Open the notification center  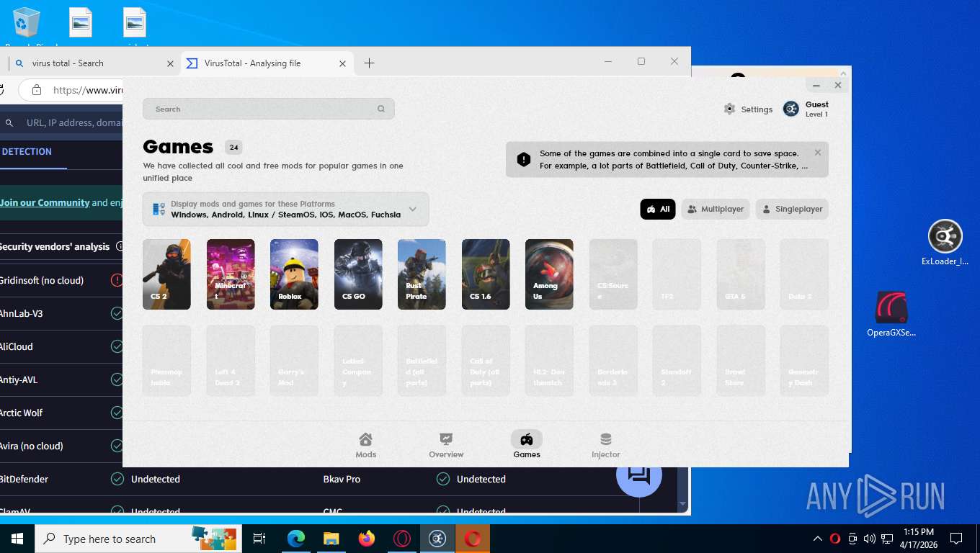956,539
